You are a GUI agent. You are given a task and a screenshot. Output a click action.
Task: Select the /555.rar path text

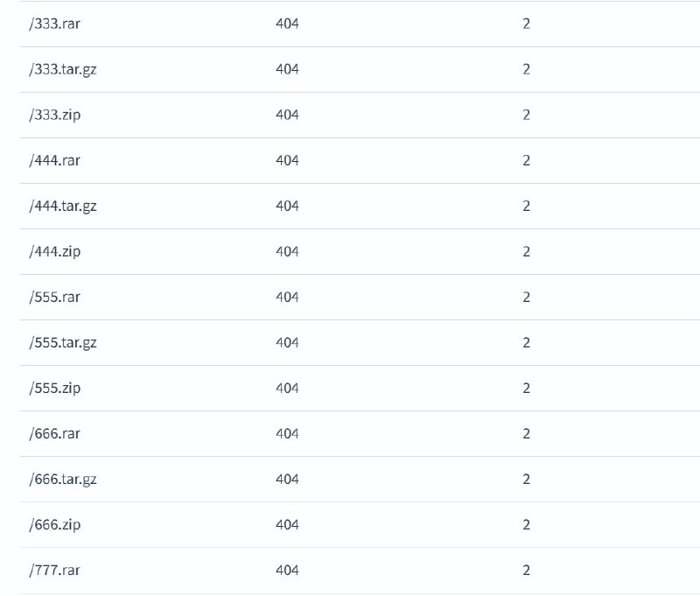pyautogui.click(x=54, y=297)
